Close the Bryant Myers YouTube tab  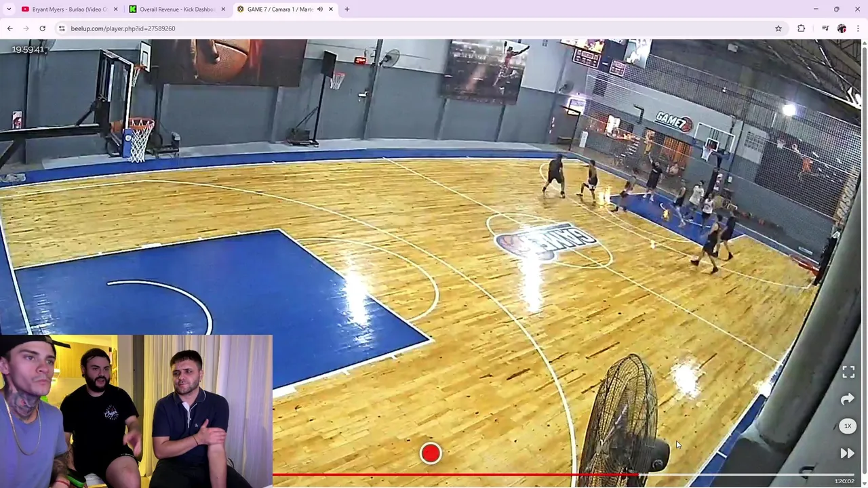[115, 9]
